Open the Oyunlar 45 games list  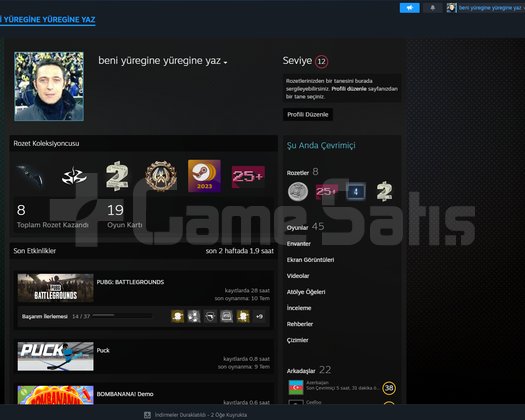point(305,227)
